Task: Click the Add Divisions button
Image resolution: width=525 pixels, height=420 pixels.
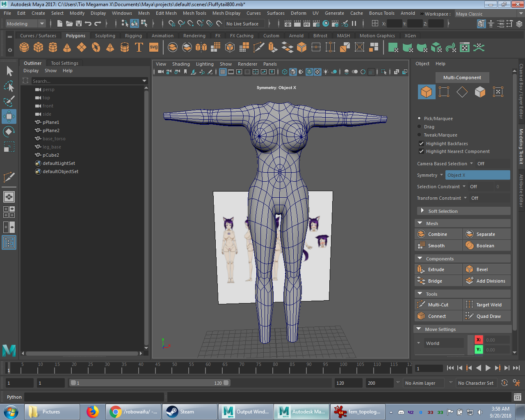Action: (x=487, y=281)
